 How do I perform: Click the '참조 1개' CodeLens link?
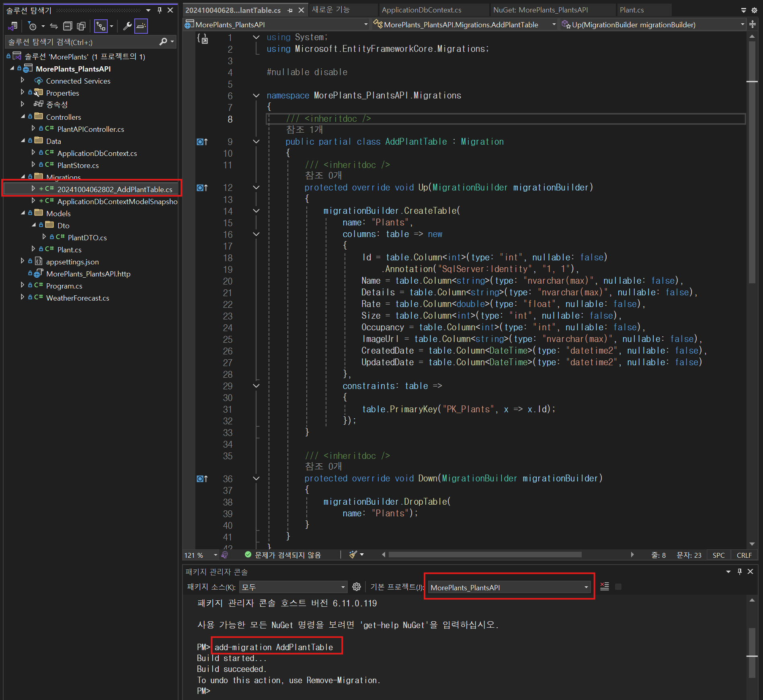pyautogui.click(x=304, y=130)
